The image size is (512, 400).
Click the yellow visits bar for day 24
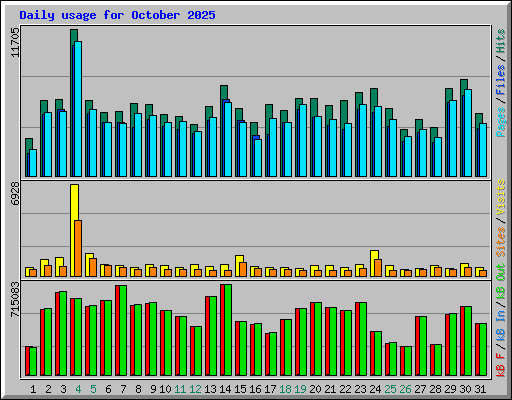tap(374, 263)
